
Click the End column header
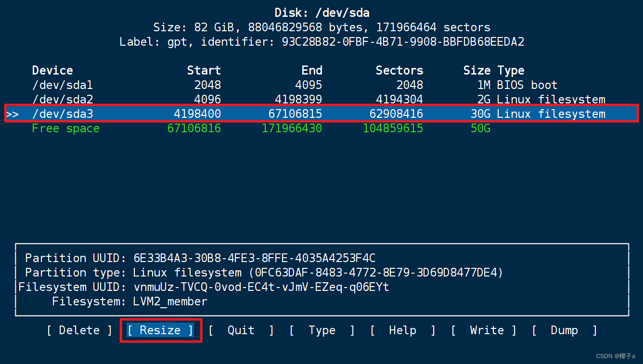coord(312,71)
